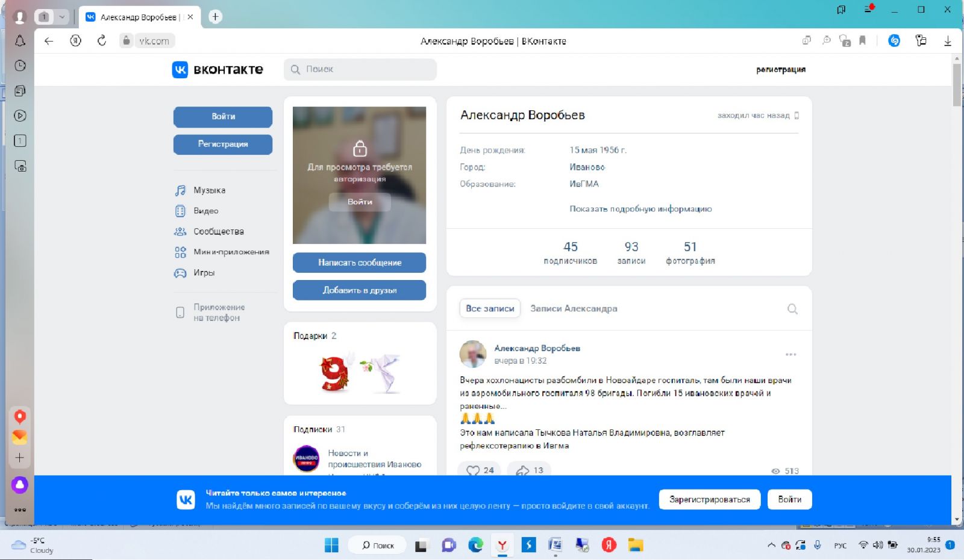Switch to Записи Александра tab
The width and height of the screenshot is (964, 560).
(574, 308)
